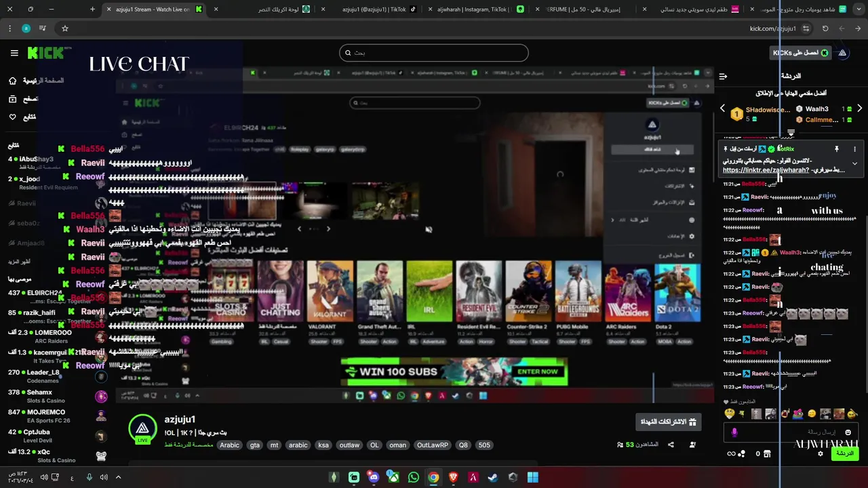Focus the Kick search field

(434, 53)
